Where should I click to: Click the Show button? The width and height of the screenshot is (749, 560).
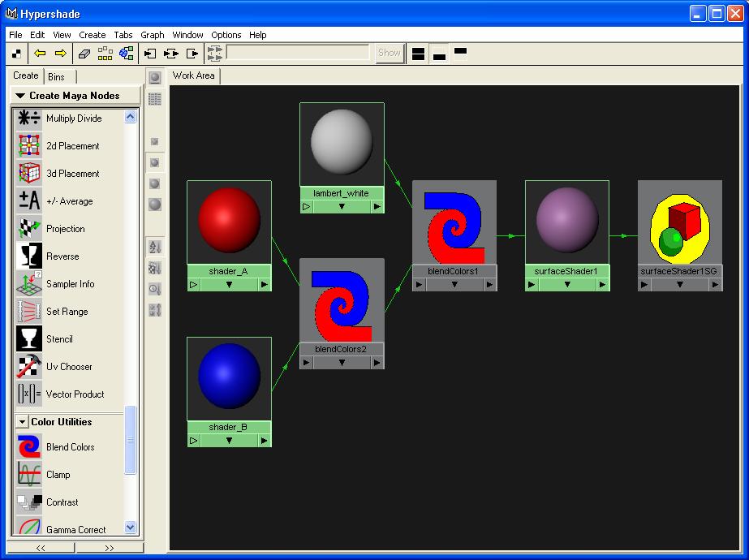[x=389, y=53]
